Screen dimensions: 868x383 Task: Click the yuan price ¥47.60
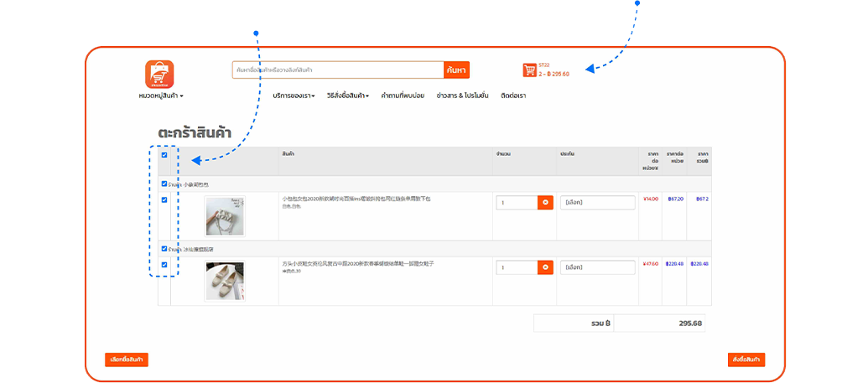(651, 263)
